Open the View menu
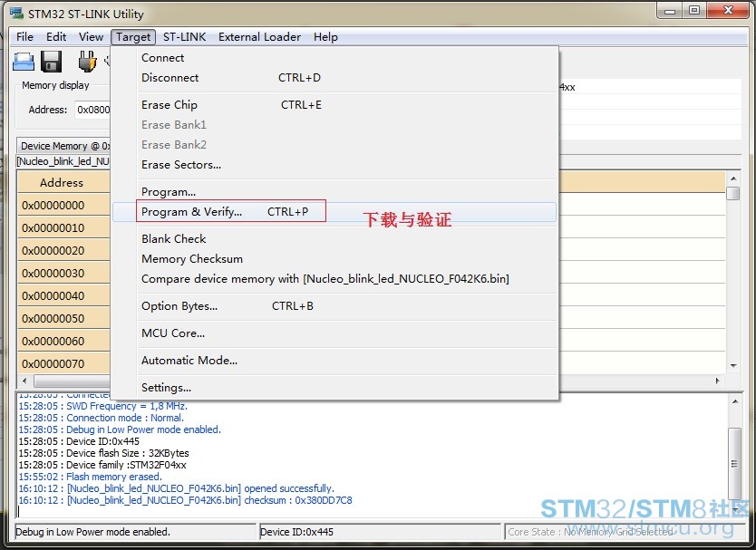Viewport: 756px width, 550px height. click(x=92, y=37)
